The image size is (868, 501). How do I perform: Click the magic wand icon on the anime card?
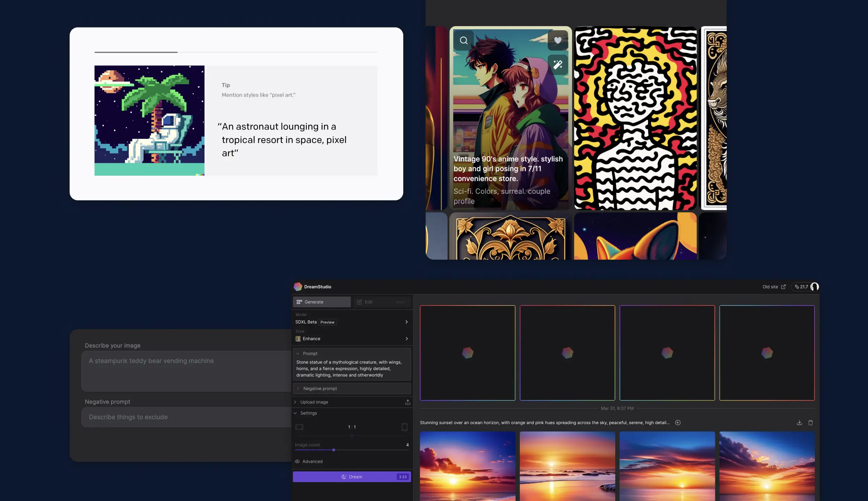558,65
